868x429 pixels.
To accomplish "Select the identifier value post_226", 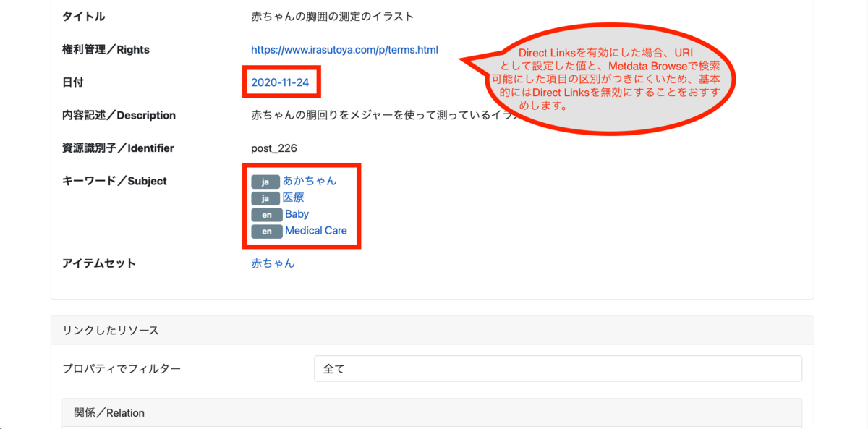I will tap(274, 148).
